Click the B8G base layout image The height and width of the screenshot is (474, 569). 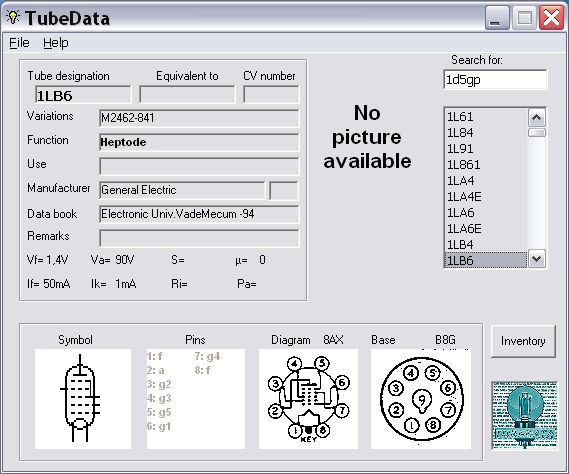pos(421,399)
